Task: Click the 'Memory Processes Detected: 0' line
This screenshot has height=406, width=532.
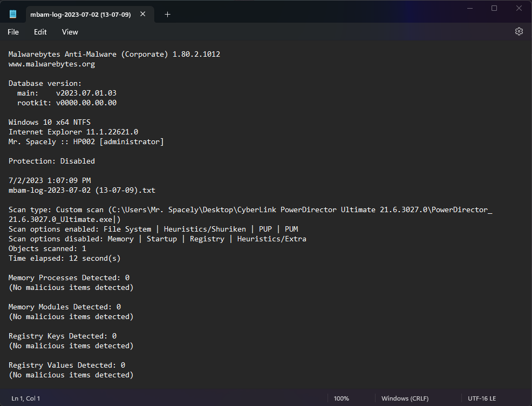Action: 69,278
